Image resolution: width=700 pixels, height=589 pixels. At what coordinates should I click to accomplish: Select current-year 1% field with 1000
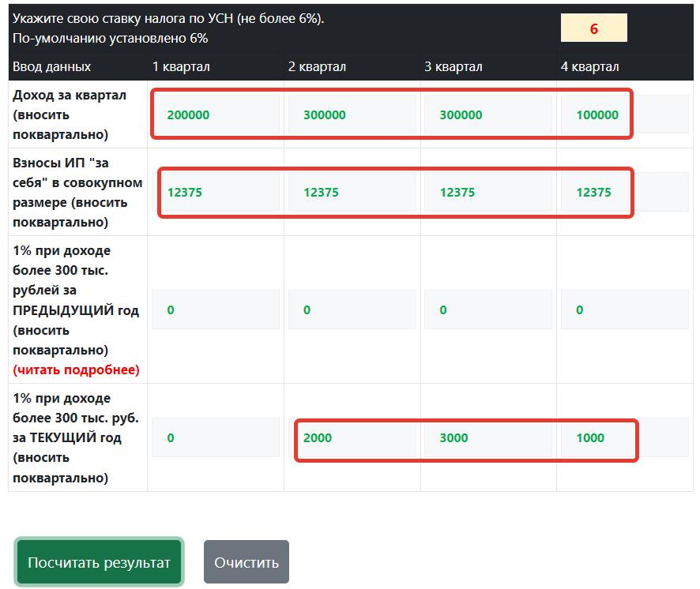pos(625,437)
